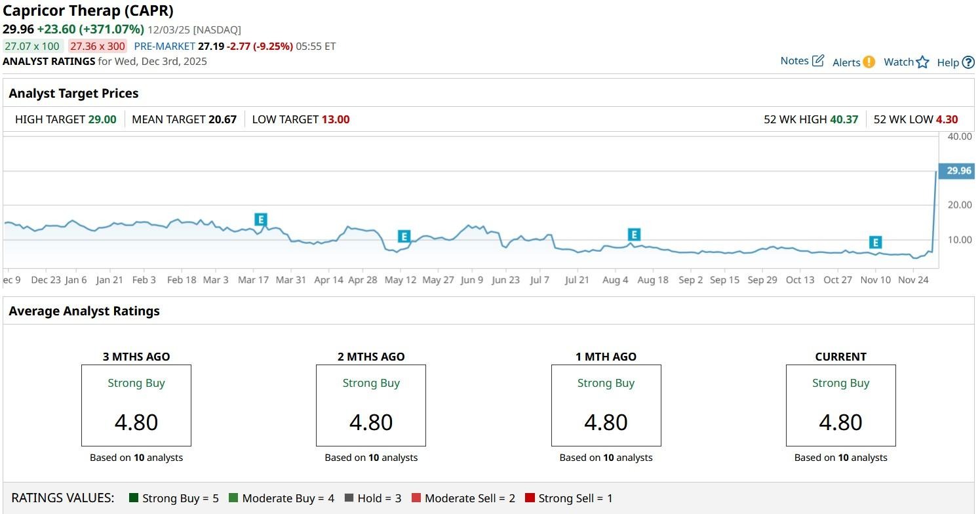Viewport: 980px width, 514px height.
Task: Select the 3 MTHS AGO rating box
Action: coord(136,405)
